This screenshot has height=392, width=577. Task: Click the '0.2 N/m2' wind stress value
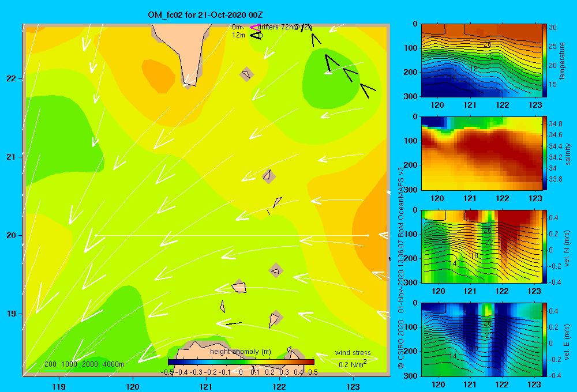[x=353, y=364]
